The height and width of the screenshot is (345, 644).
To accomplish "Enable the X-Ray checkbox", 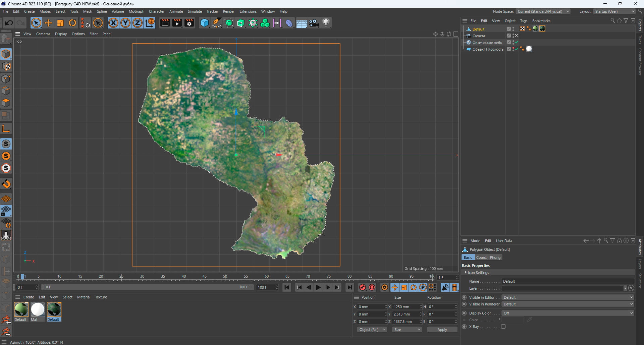I will (x=503, y=327).
